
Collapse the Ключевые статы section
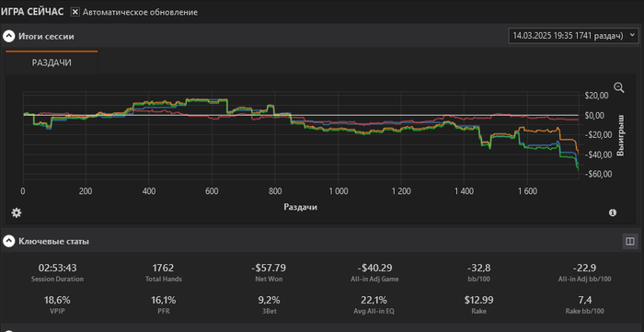[x=8, y=241]
